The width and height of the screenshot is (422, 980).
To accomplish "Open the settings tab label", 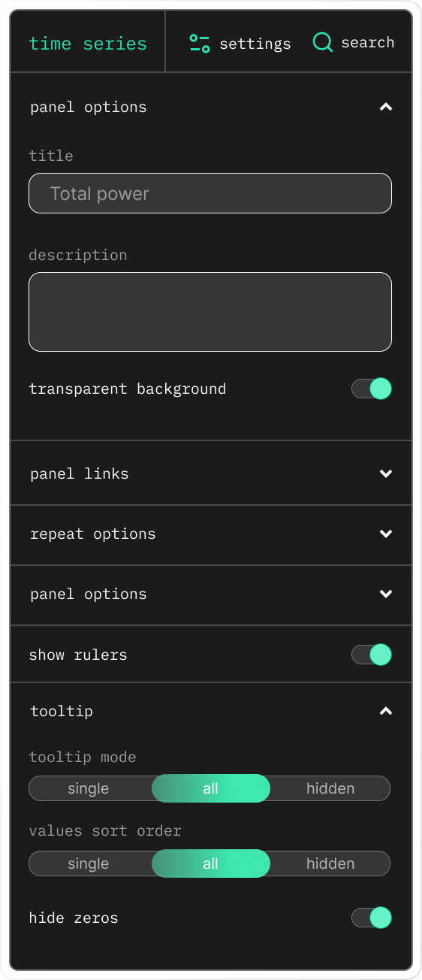I will (255, 44).
